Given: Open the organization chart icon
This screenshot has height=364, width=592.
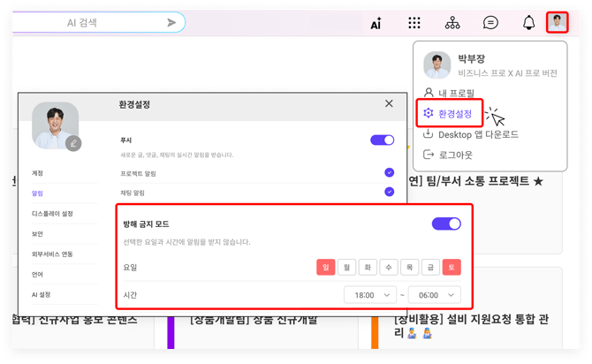Looking at the screenshot, I should pyautogui.click(x=452, y=23).
